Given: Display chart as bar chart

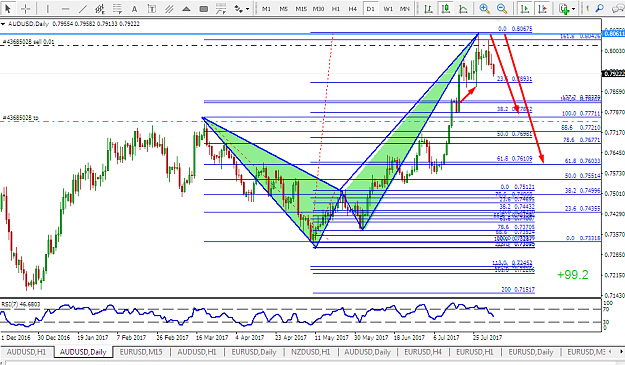Looking at the screenshot, I should pos(428,8).
